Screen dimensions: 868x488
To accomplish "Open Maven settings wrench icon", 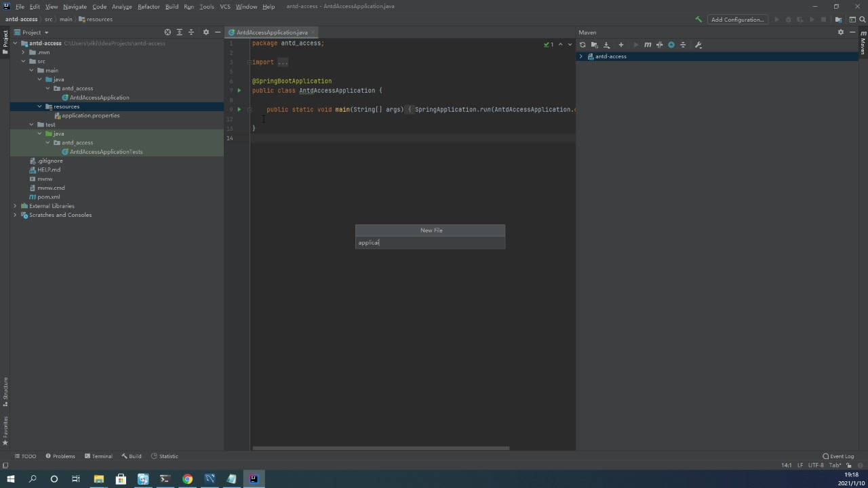I will click(x=698, y=45).
